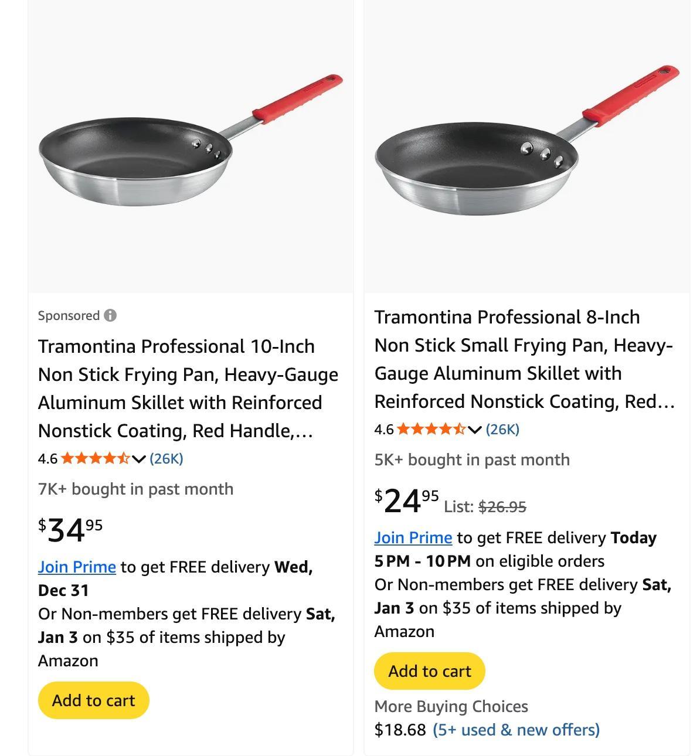The width and height of the screenshot is (700, 756).
Task: Add the 10-Inch pan to cart
Action: 94,700
